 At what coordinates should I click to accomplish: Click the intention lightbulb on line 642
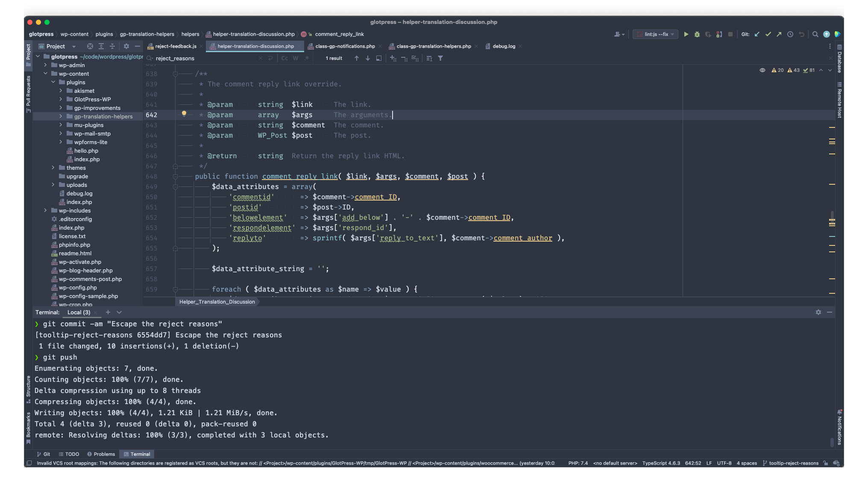[x=184, y=114]
